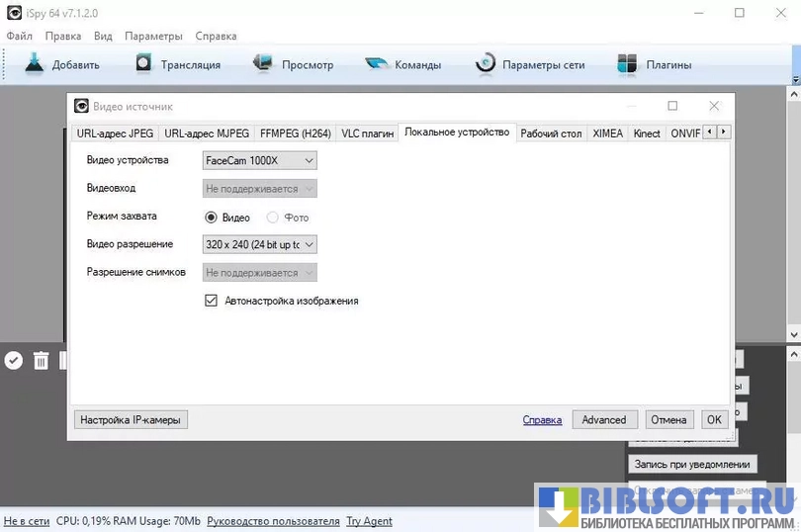Open the Команды toolbar icon
801x532 pixels.
(377, 64)
